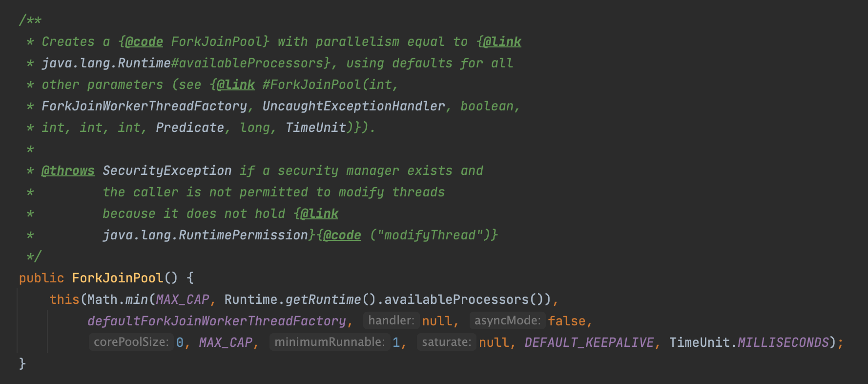Click the @code tag before ForkJoinPool
This screenshot has height=384, width=868.
click(x=144, y=42)
